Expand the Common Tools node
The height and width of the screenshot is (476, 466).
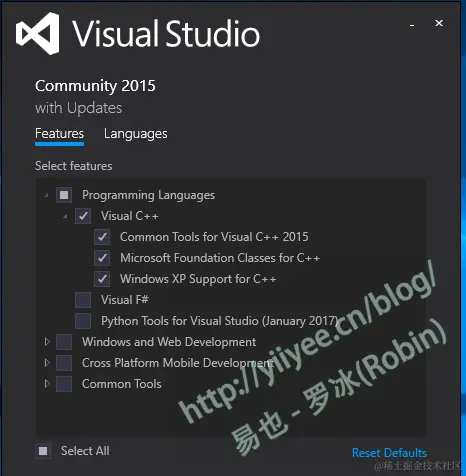click(x=47, y=384)
